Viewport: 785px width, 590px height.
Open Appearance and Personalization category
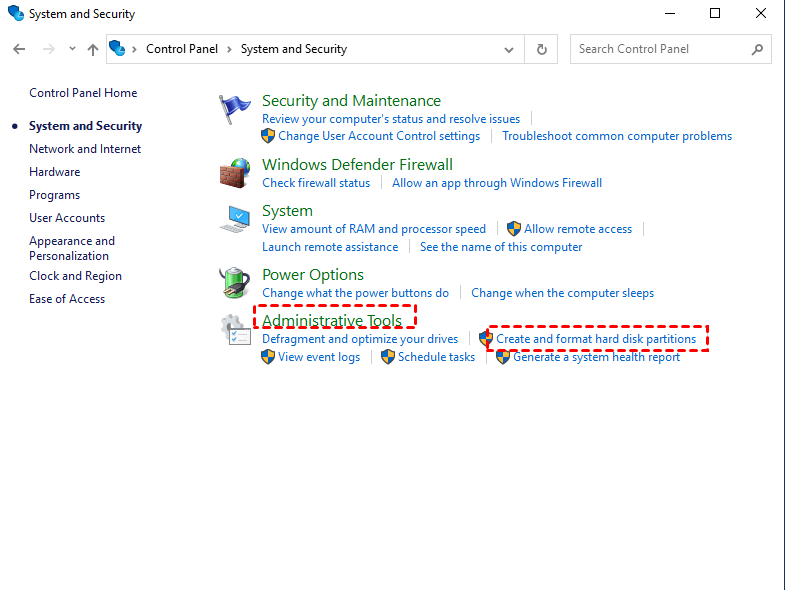72,248
